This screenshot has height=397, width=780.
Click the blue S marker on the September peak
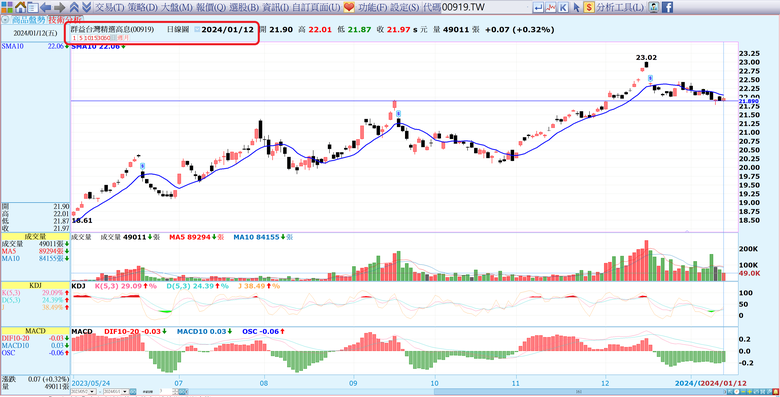(398, 115)
